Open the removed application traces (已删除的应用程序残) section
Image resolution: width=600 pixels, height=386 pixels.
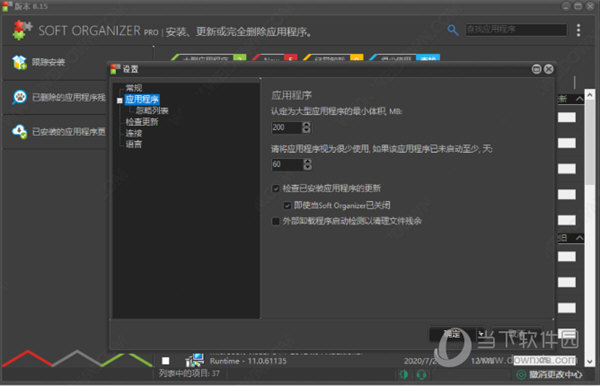tap(55, 97)
